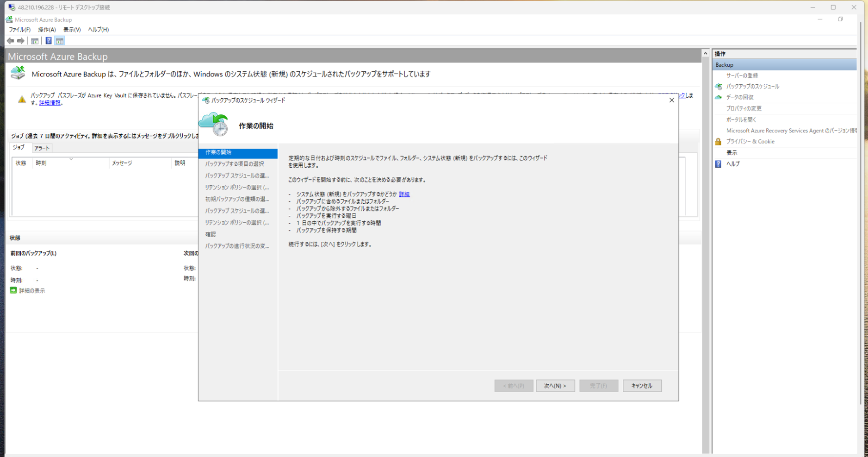Open the 詳細 link about system state

(x=404, y=194)
